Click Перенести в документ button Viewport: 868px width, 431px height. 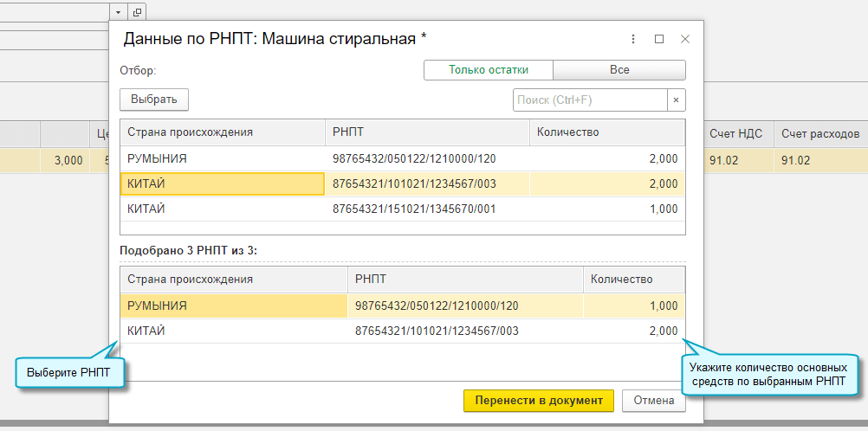(539, 401)
